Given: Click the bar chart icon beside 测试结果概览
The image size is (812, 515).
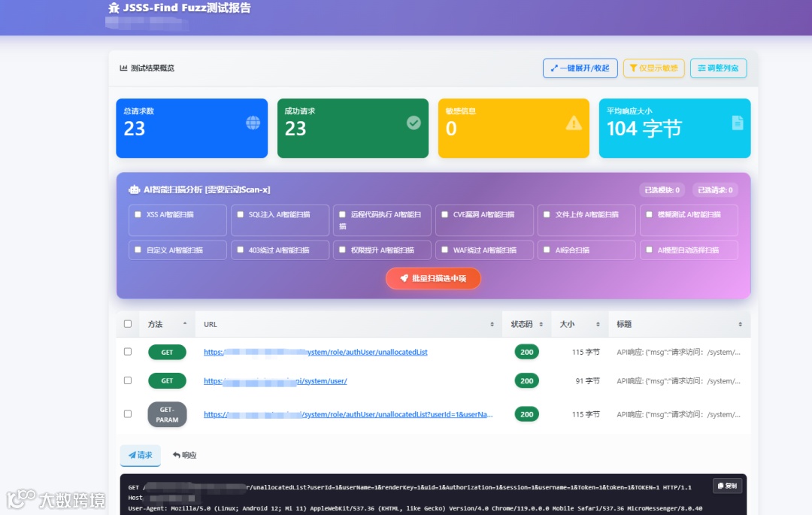Looking at the screenshot, I should click(123, 68).
